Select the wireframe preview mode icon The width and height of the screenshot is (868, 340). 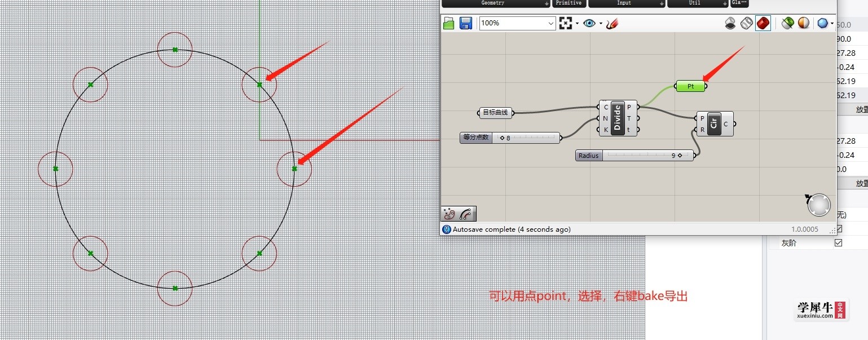pyautogui.click(x=747, y=23)
